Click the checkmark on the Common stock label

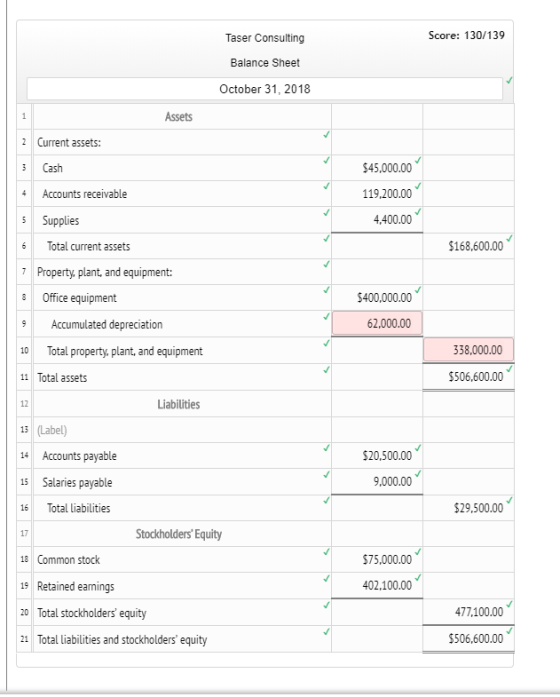327,552
